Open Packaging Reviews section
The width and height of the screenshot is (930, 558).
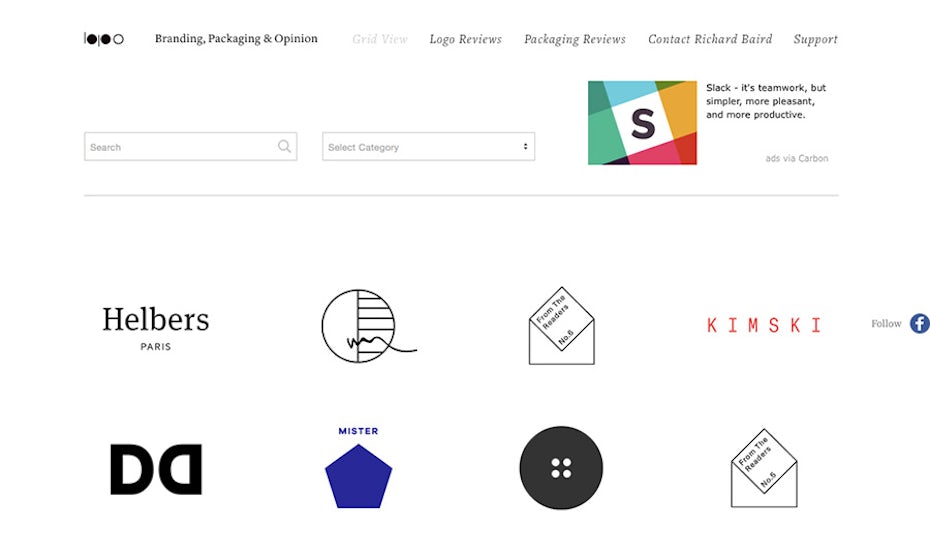[x=575, y=39]
